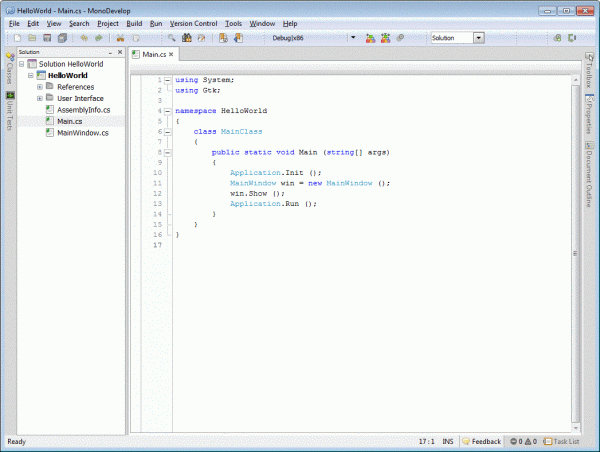This screenshot has width=600, height=452.
Task: Click the Run gear toolbar icon
Action: tap(400, 38)
